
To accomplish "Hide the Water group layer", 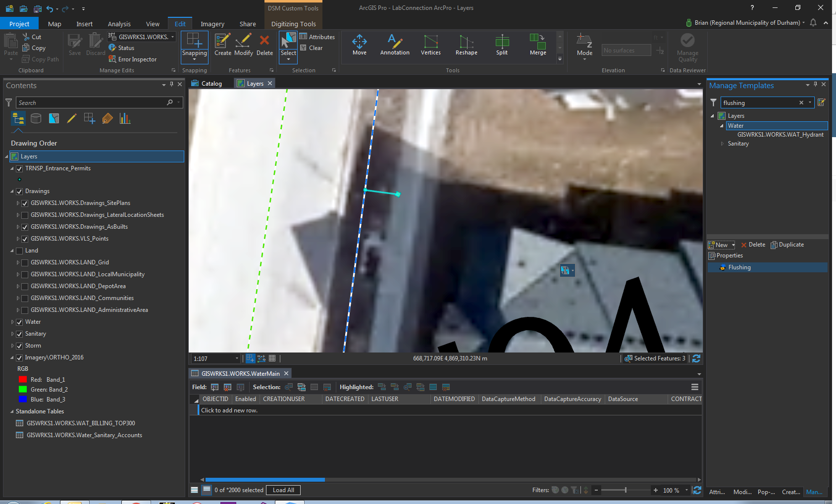I will coord(20,322).
